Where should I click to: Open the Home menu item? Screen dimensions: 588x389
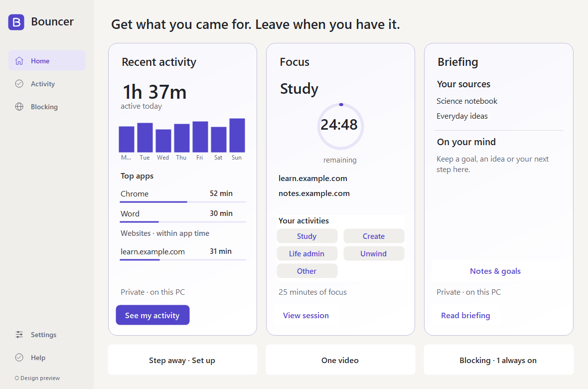47,60
